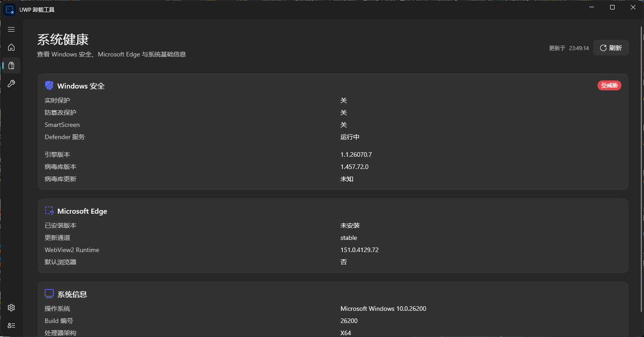The height and width of the screenshot is (337, 644).
Task: Click the 防篡改保护 label
Action: point(61,112)
